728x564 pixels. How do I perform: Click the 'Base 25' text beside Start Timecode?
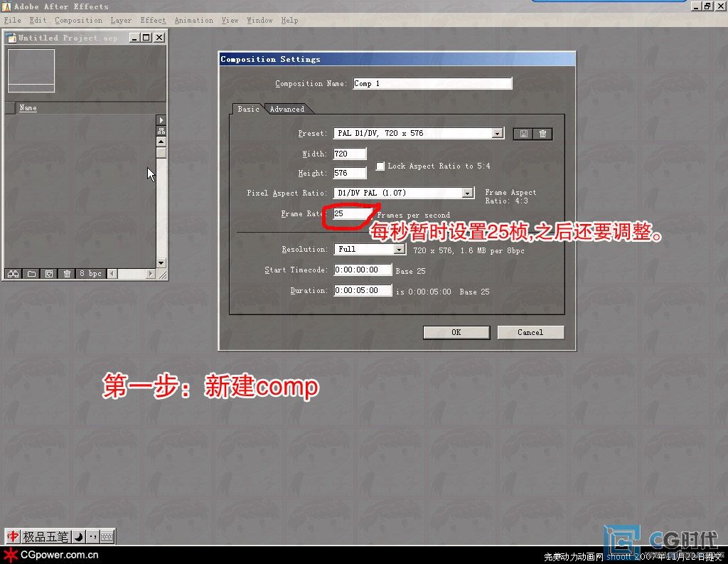(x=410, y=271)
